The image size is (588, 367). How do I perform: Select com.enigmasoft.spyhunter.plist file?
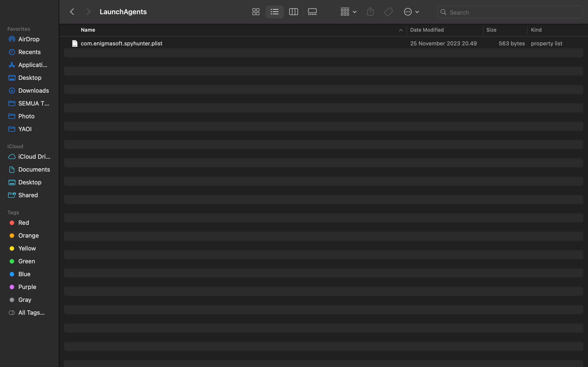[122, 43]
